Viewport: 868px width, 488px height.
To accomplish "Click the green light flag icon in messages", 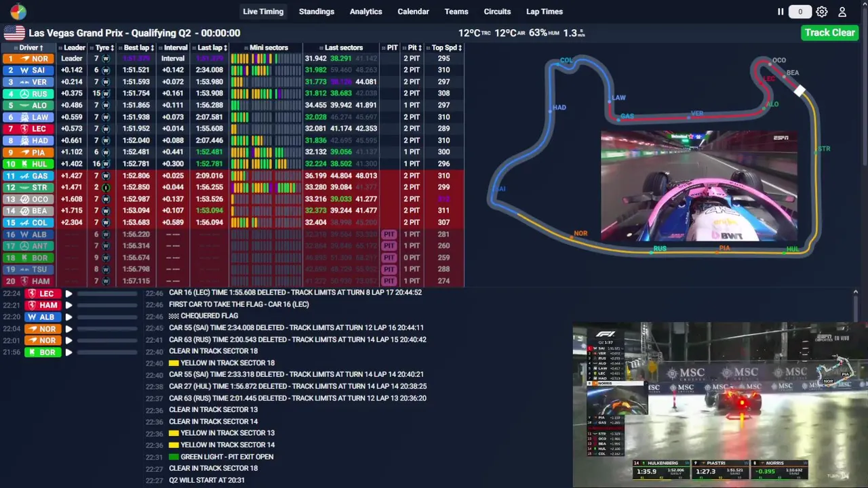I will coord(174,457).
